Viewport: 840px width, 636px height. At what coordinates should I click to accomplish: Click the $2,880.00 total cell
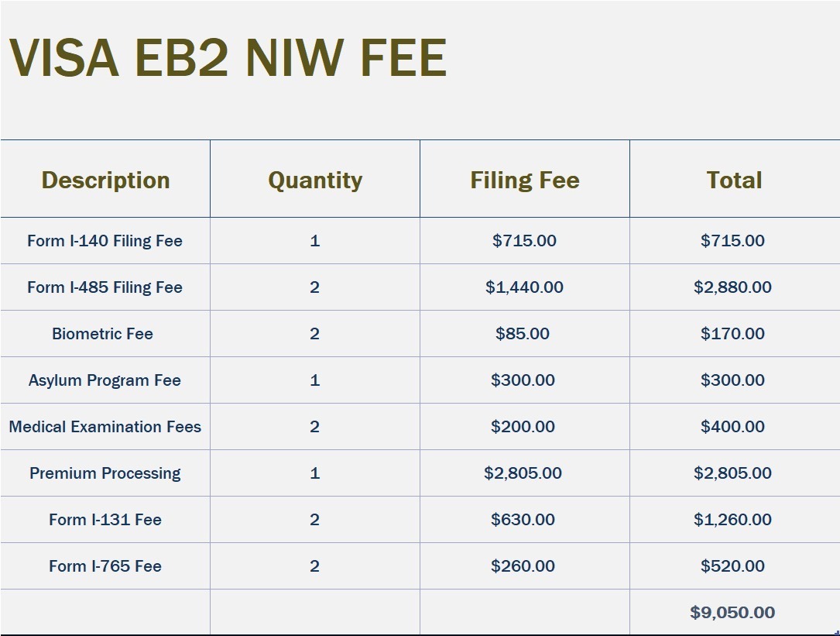pos(732,287)
